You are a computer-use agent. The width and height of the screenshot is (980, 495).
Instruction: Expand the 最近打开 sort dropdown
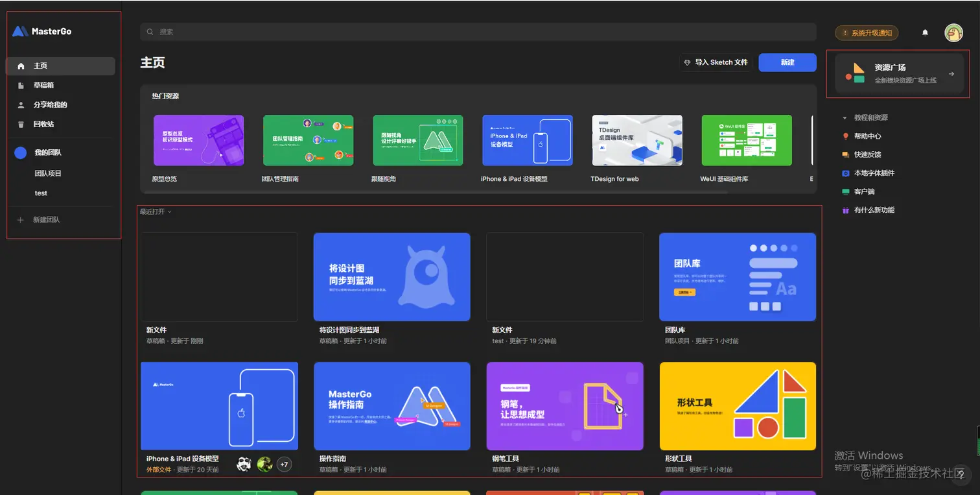[156, 211]
